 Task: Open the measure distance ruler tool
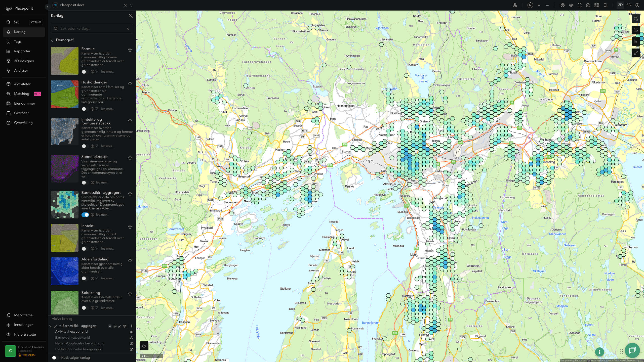coord(636,30)
